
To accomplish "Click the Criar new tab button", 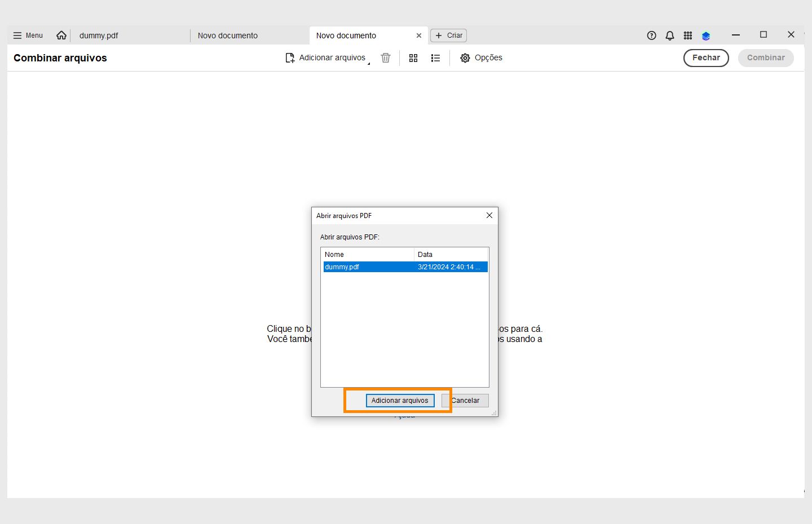I will point(449,35).
